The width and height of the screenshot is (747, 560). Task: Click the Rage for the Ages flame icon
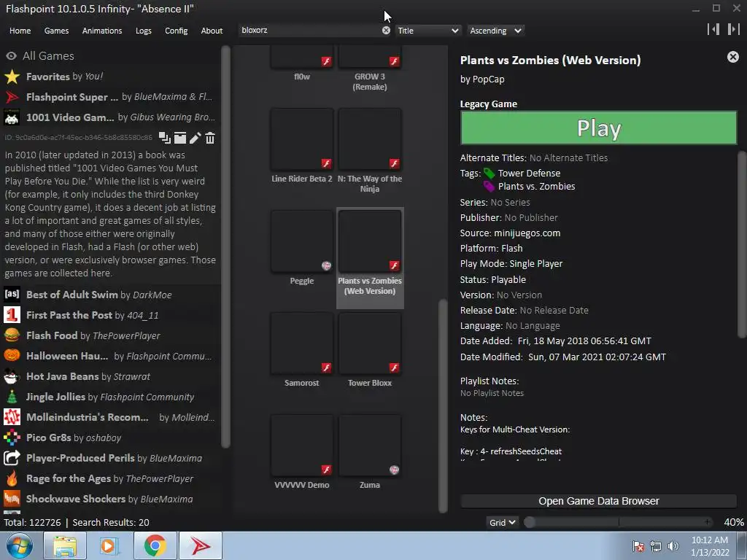12,478
